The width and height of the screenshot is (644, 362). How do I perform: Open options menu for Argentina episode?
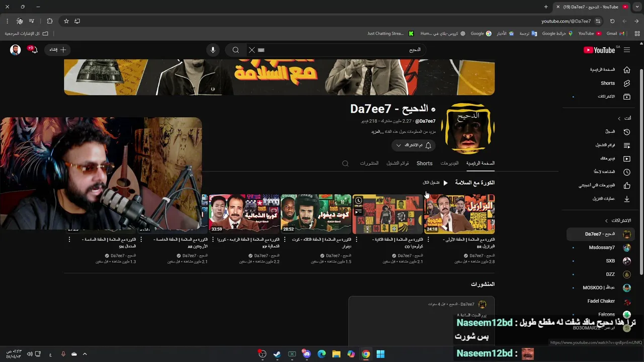(141, 240)
